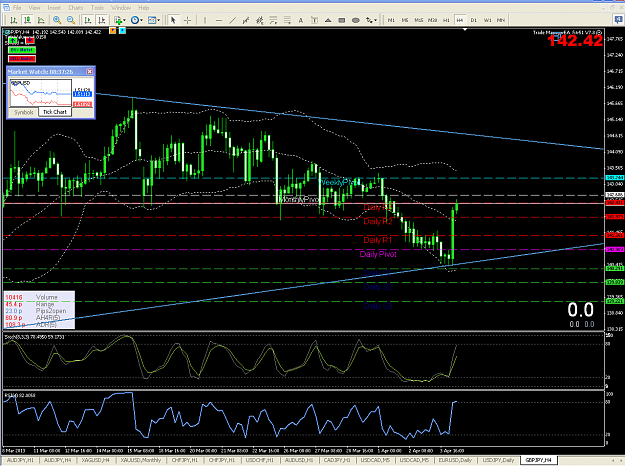The image size is (625, 466).
Task: Open the Help menu
Action: tap(143, 8)
